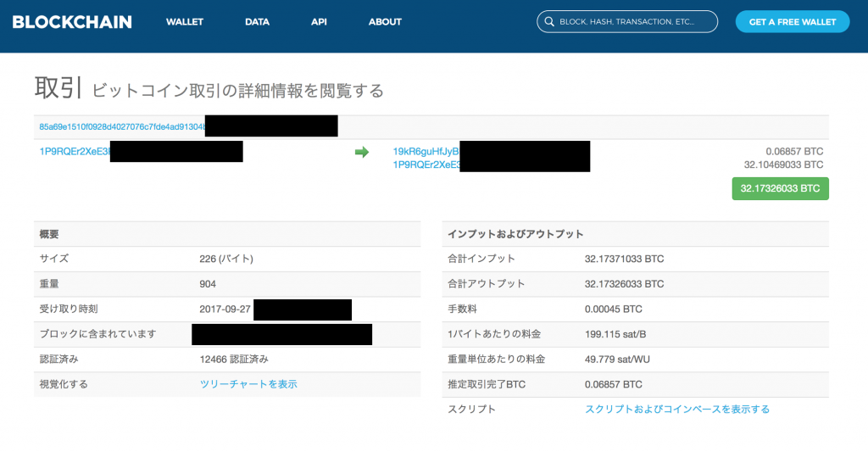Viewport: 868px width, 452px height.
Task: Open the 1P9RQEr2XeE3 change output address
Action: [x=426, y=165]
